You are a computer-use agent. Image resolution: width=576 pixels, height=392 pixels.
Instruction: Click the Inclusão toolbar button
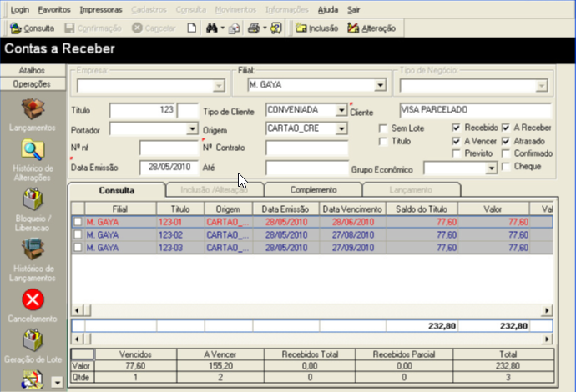pos(317,28)
